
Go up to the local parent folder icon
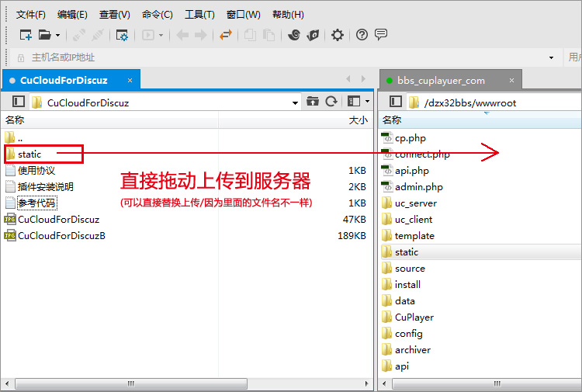click(313, 102)
